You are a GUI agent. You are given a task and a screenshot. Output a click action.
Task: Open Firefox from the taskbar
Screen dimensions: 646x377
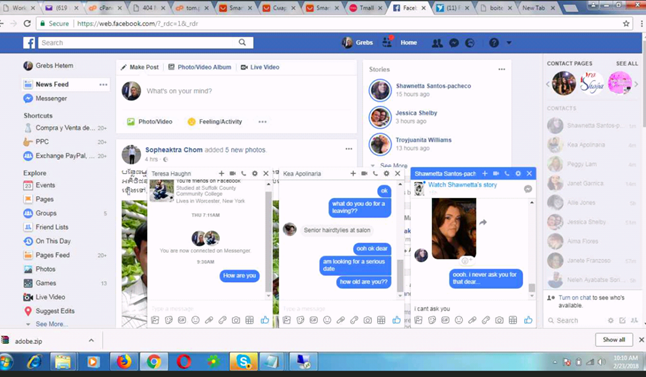click(124, 362)
